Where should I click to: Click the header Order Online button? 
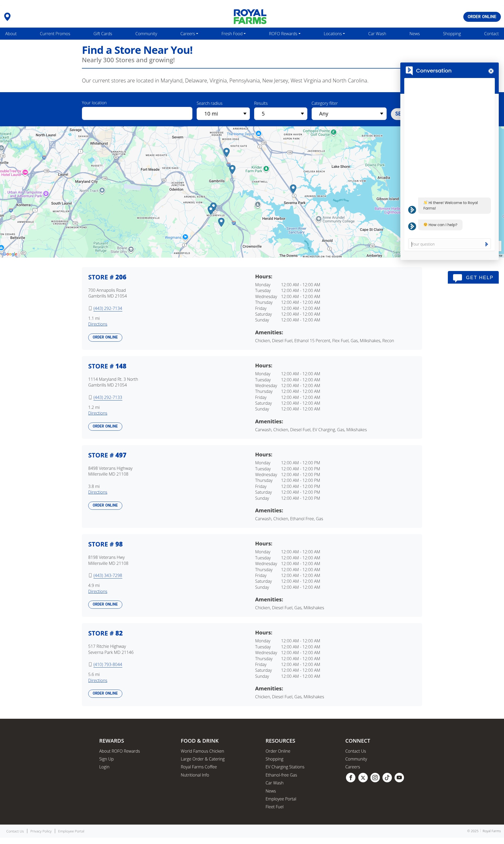tap(482, 17)
